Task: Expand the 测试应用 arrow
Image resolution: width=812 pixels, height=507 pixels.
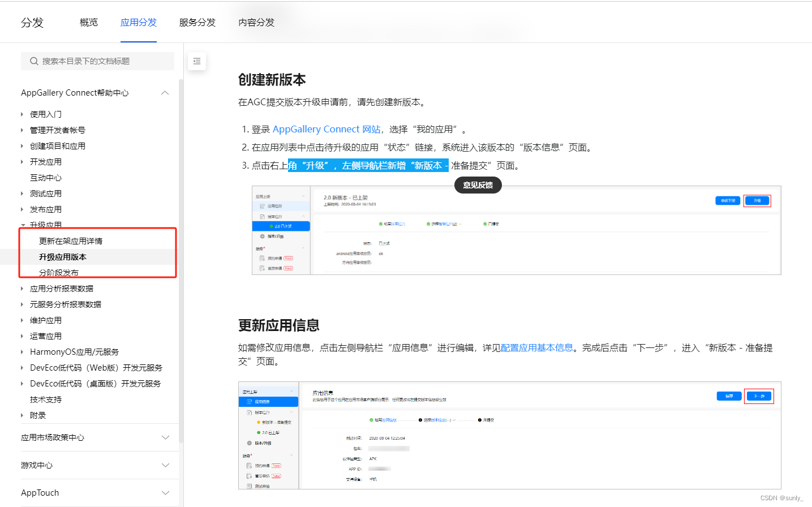Action: pyautogui.click(x=23, y=194)
